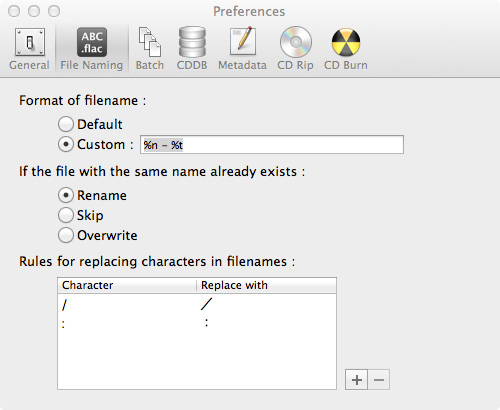Minimize the Preferences window
500x410 pixels.
[x=34, y=11]
